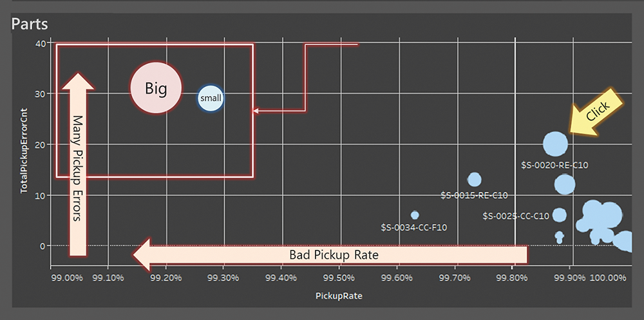Screen dimensions: 644x320
Task: Click the $S-0020-RE-C10 bubble under the Click arrow
Action: click(x=555, y=144)
